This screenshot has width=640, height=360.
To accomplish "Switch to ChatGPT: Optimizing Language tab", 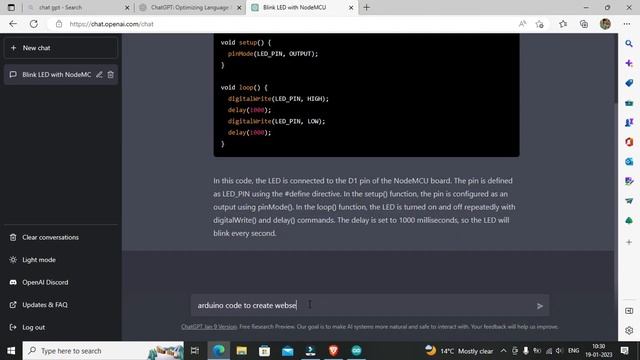I will [189, 7].
